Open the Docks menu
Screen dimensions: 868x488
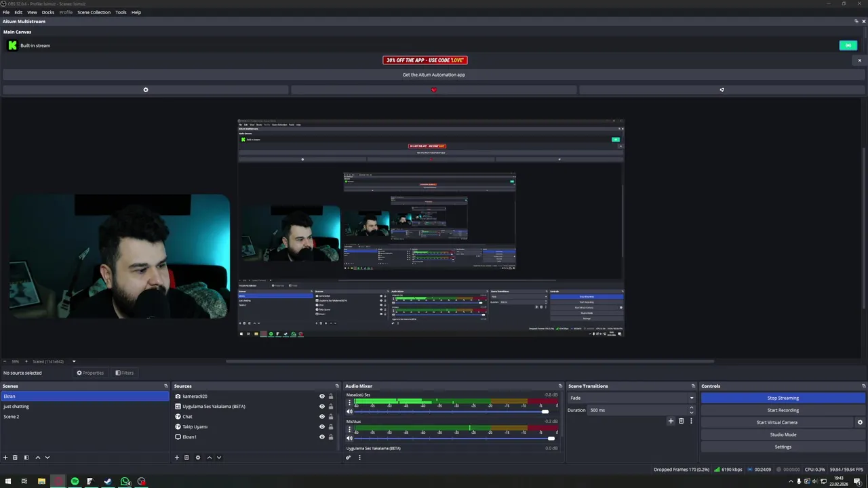[x=48, y=12]
